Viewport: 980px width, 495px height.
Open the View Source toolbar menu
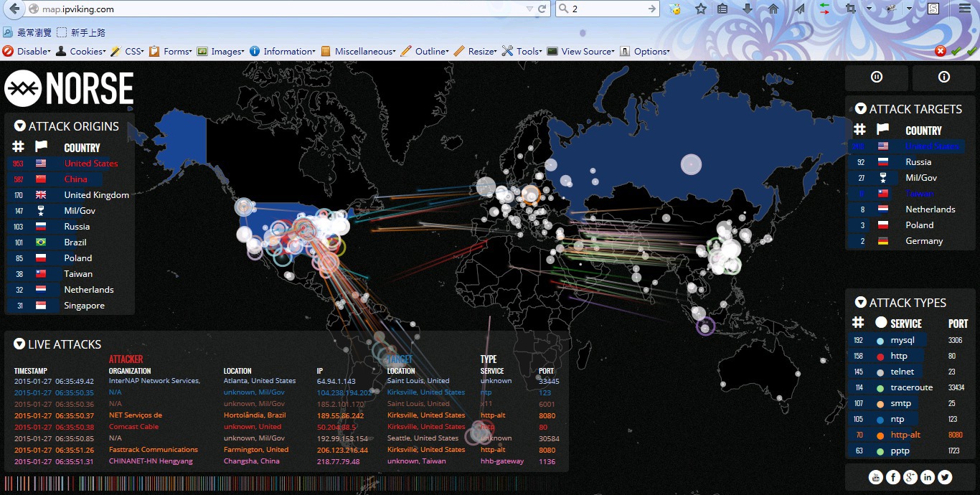[581, 52]
